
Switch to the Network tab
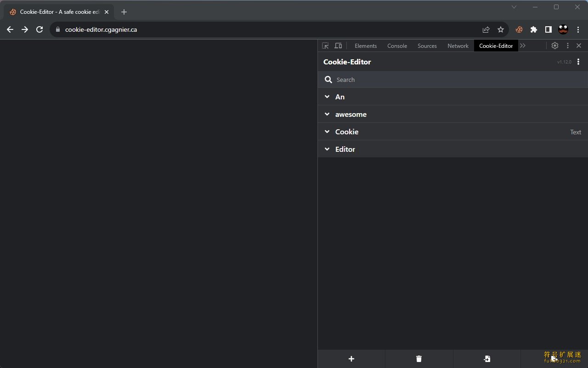pos(458,46)
